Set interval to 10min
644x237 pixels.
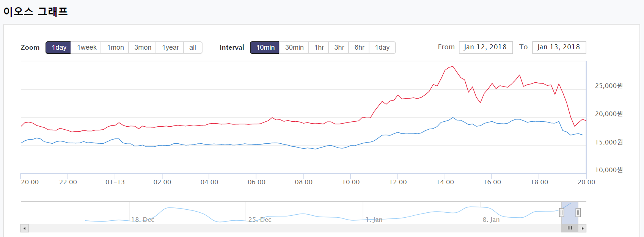[265, 47]
